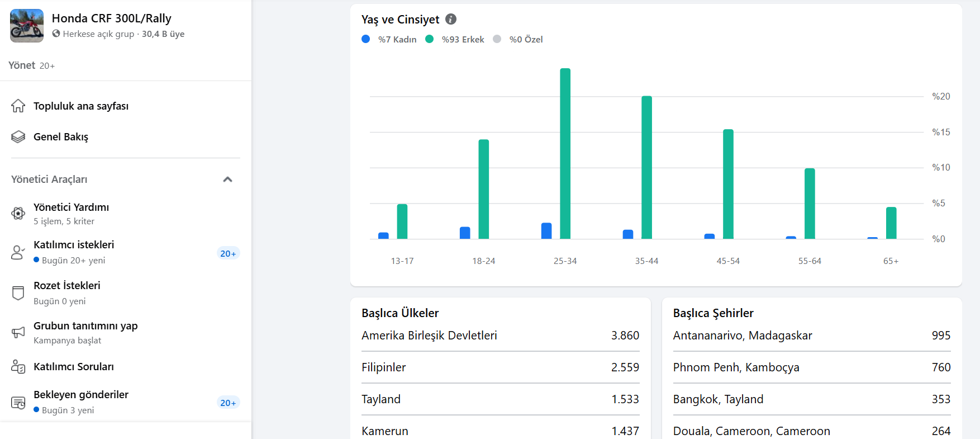Click the green Erkek legend dot

[x=430, y=39]
